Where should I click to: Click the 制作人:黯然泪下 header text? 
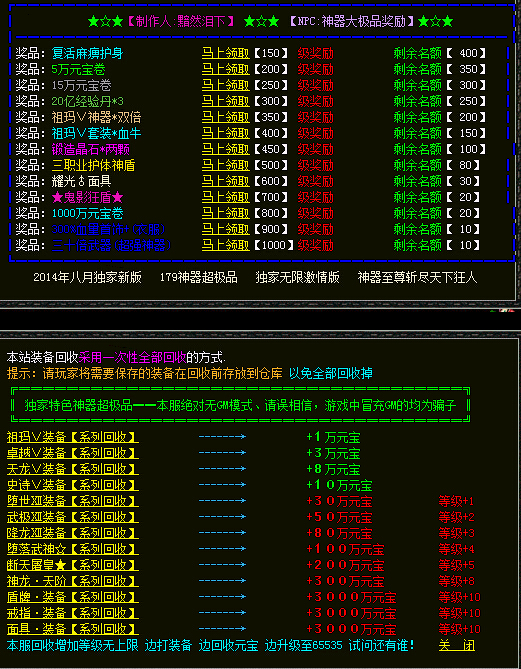[x=180, y=22]
